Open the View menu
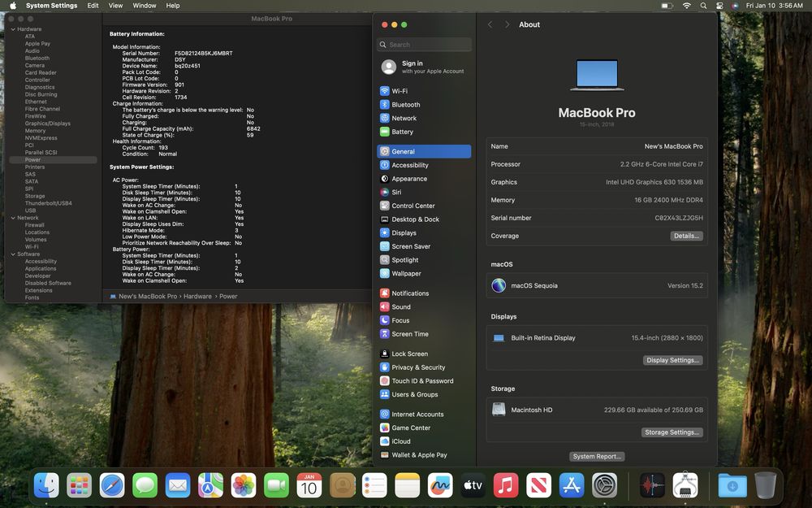The height and width of the screenshot is (508, 812). 115,6
